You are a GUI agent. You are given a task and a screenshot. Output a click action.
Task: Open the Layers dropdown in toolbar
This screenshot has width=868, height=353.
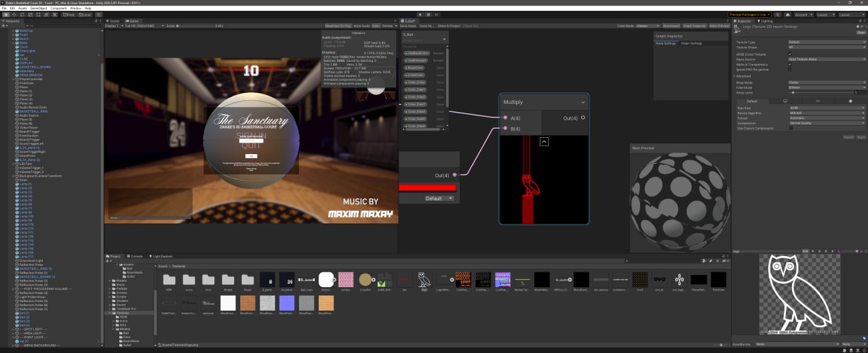point(825,14)
